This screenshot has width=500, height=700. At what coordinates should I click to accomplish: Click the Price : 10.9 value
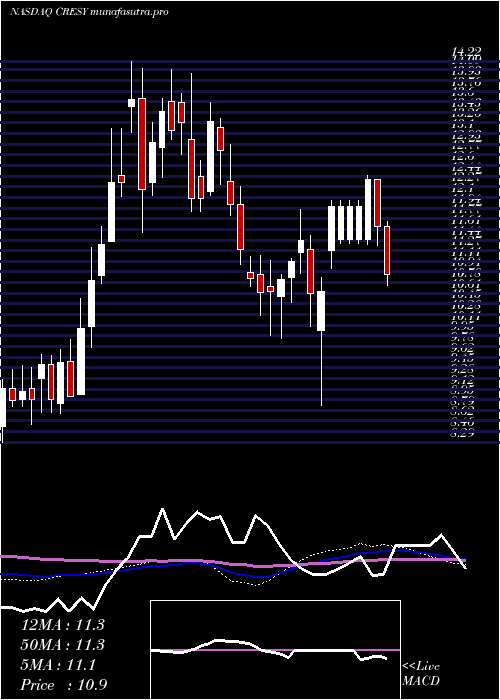coord(64,685)
